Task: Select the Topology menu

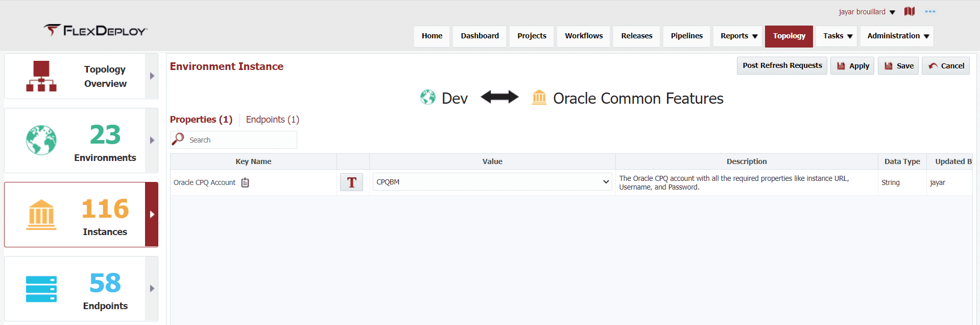Action: [x=788, y=36]
